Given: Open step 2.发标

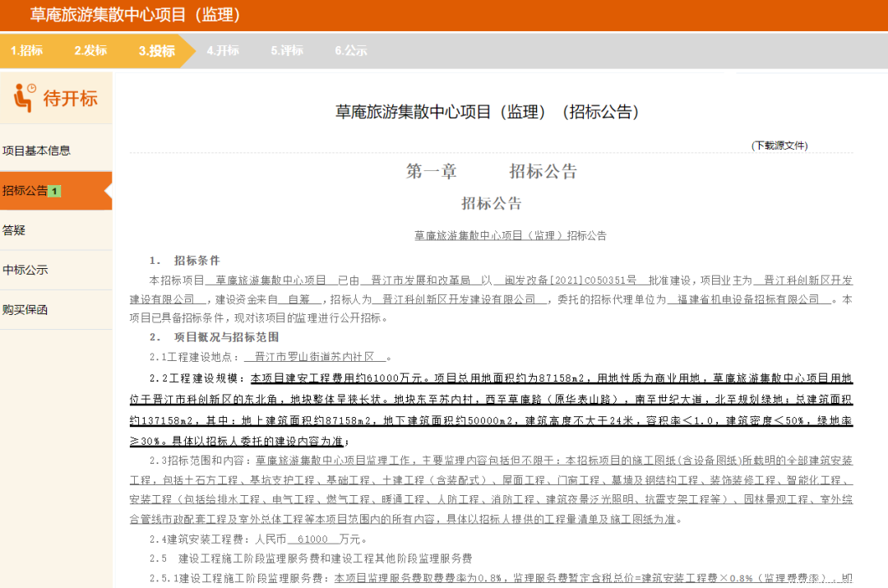Looking at the screenshot, I should tap(90, 50).
